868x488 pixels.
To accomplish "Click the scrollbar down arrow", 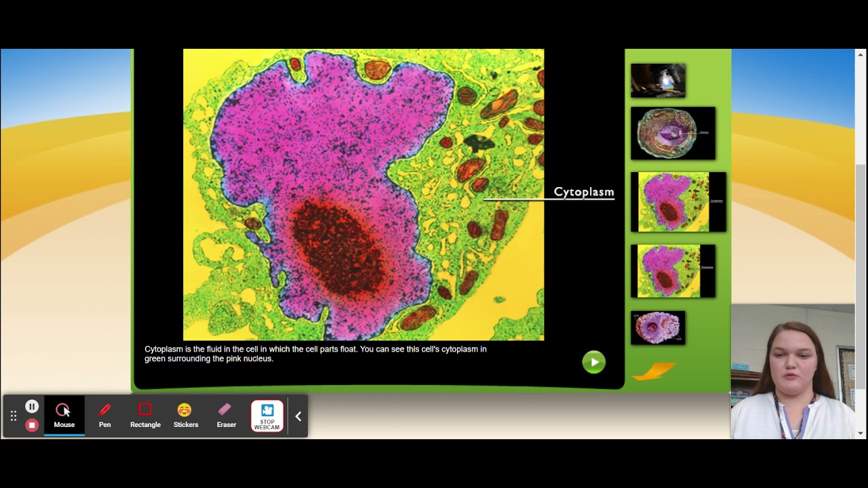I will (x=861, y=433).
